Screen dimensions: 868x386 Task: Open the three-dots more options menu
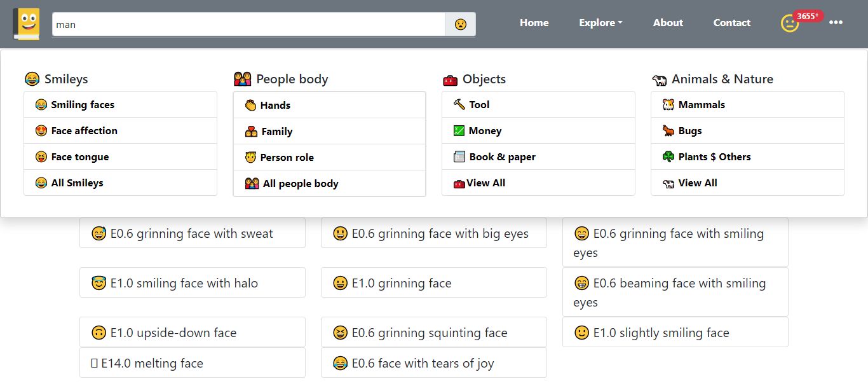pos(836,23)
